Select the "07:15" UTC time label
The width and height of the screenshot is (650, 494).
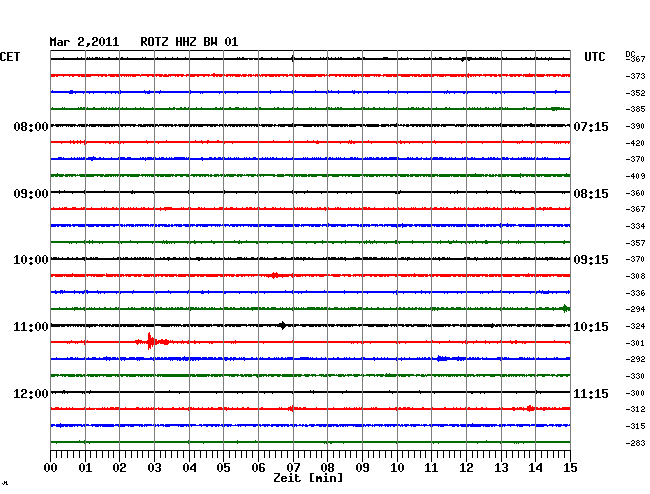pos(591,126)
